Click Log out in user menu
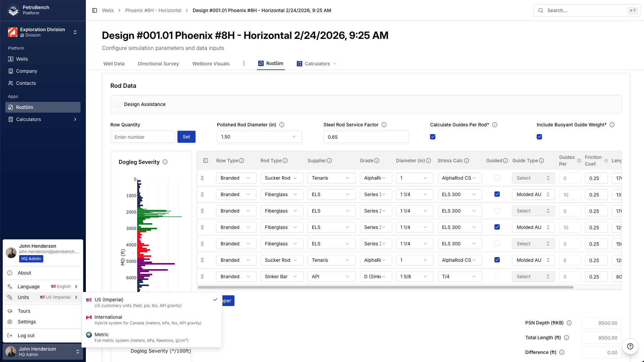The height and width of the screenshot is (362, 644). [x=26, y=336]
